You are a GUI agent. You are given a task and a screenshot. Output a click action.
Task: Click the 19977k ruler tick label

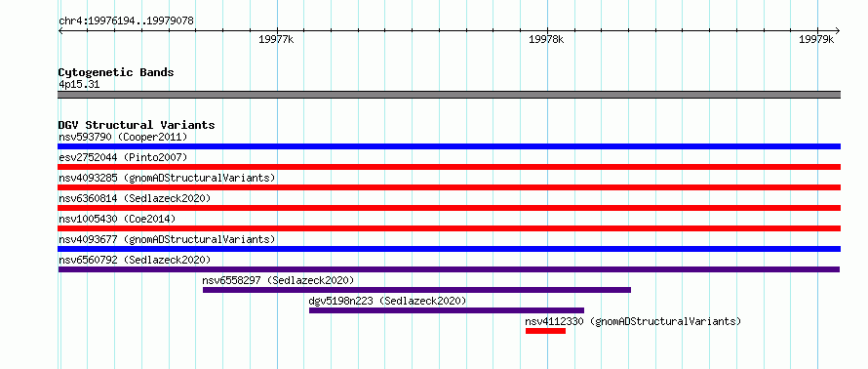point(276,39)
